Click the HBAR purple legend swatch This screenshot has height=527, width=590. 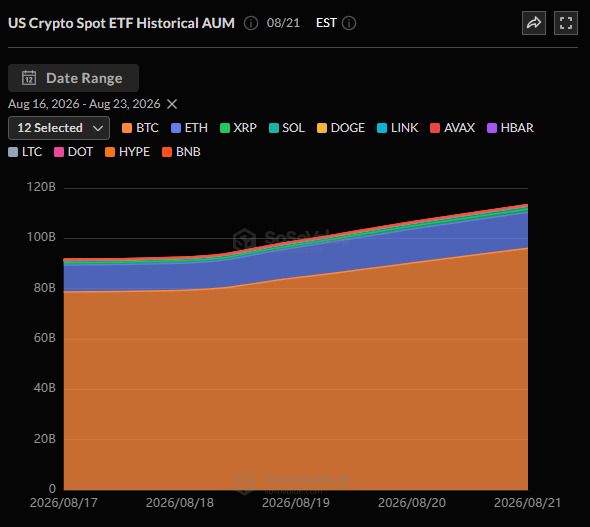tap(492, 128)
